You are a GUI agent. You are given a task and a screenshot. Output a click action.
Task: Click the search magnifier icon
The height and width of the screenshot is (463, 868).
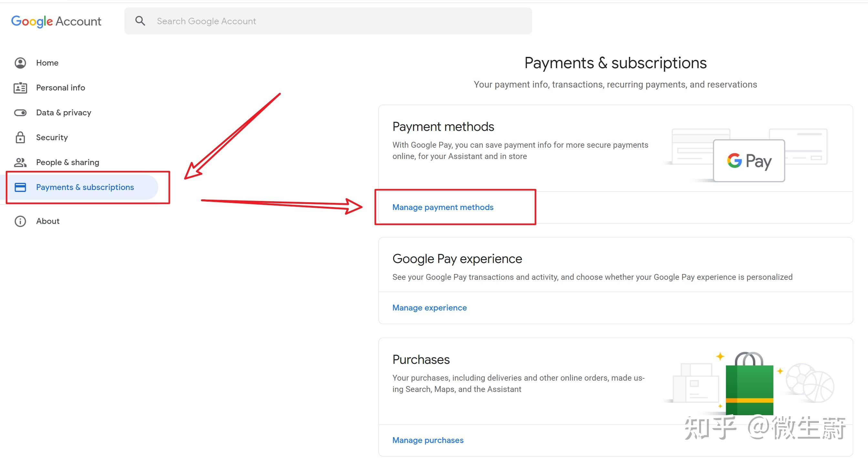[140, 21]
